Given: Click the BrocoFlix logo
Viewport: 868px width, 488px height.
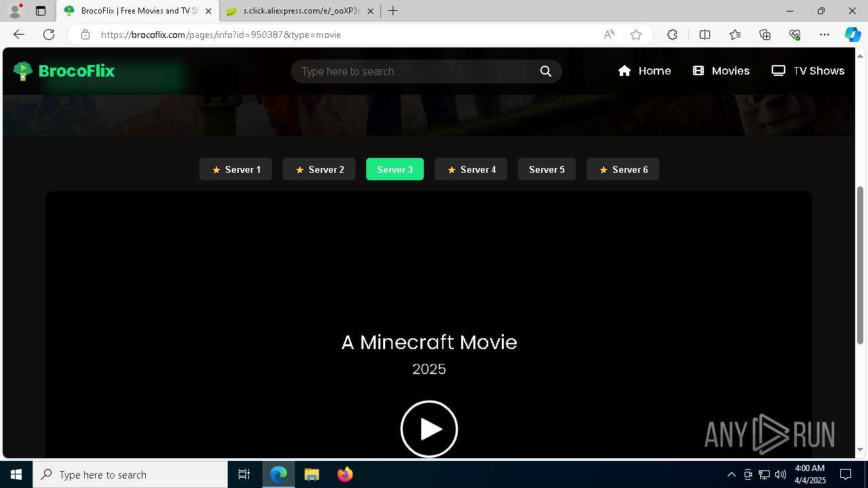Looking at the screenshot, I should tap(64, 71).
